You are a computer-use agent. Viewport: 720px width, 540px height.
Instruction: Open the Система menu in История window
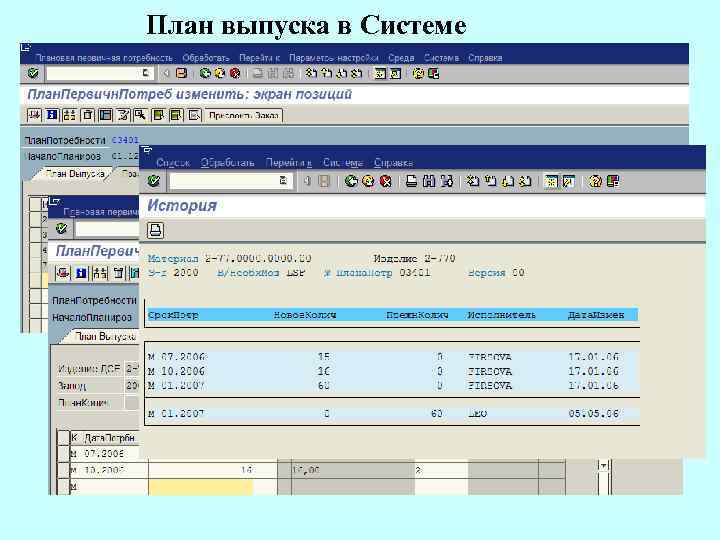point(343,163)
